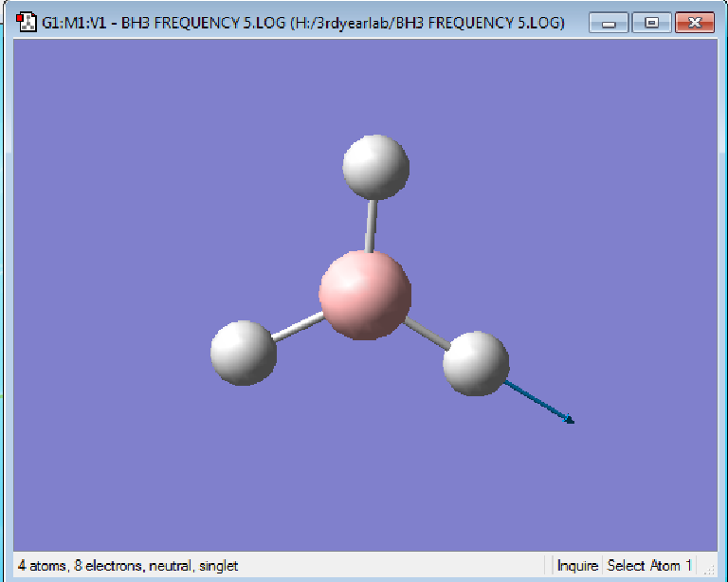The image size is (728, 582).
Task: Maximize the BH3 FREQUENCY window
Action: [651, 23]
